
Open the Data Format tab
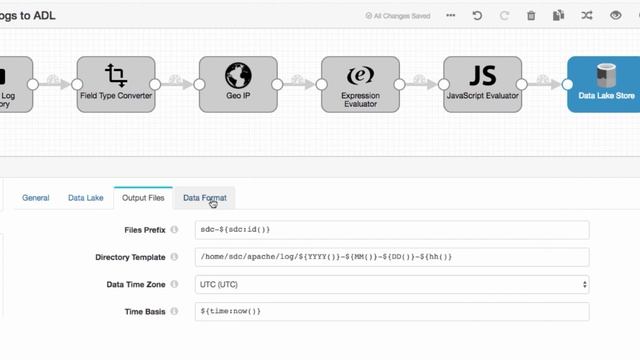click(204, 198)
